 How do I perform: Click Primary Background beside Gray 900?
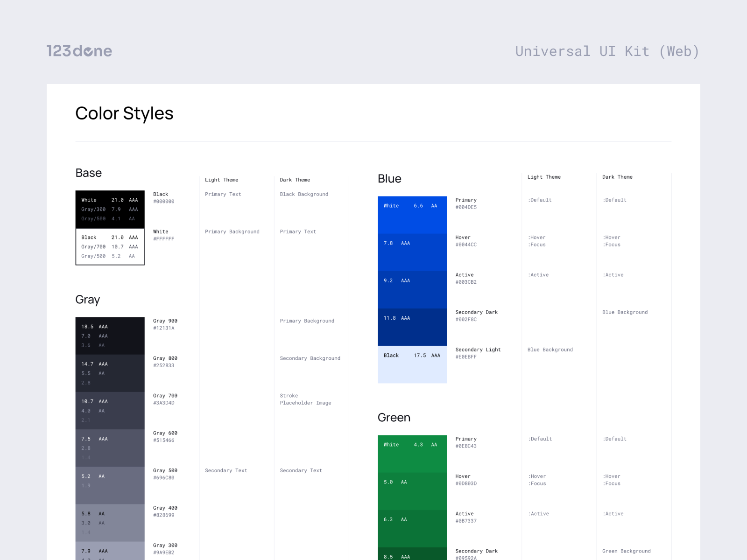point(307,321)
